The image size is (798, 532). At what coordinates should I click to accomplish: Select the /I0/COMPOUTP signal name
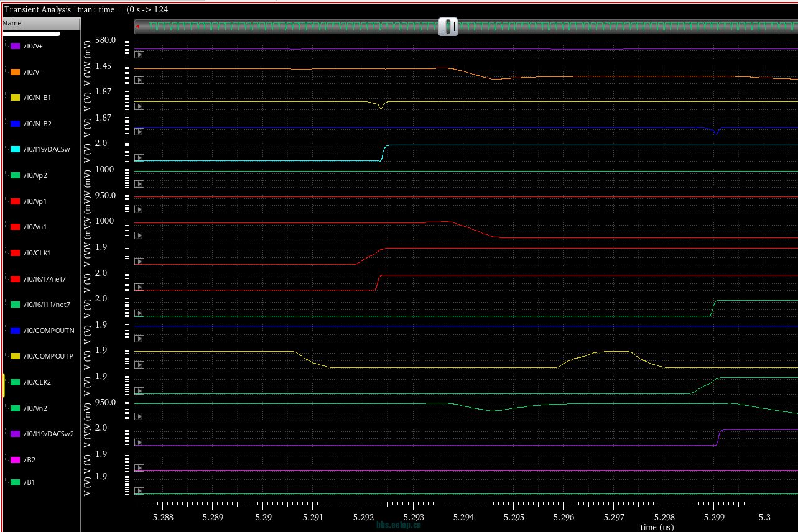coord(49,357)
